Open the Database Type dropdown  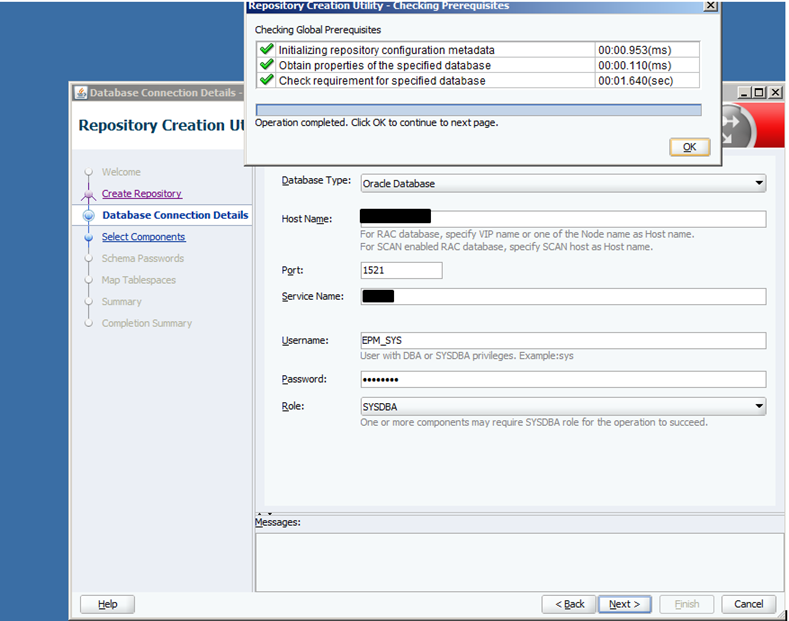pyautogui.click(x=759, y=184)
